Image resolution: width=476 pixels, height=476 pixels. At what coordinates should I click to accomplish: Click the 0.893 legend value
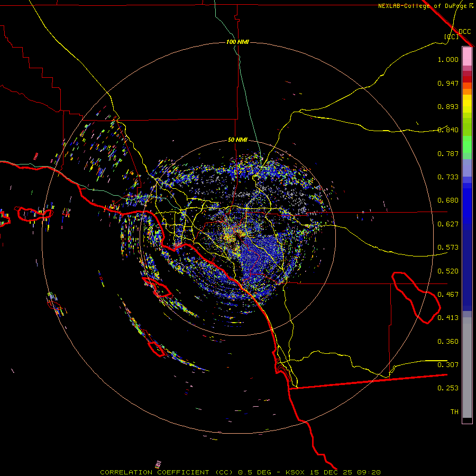pyautogui.click(x=448, y=106)
